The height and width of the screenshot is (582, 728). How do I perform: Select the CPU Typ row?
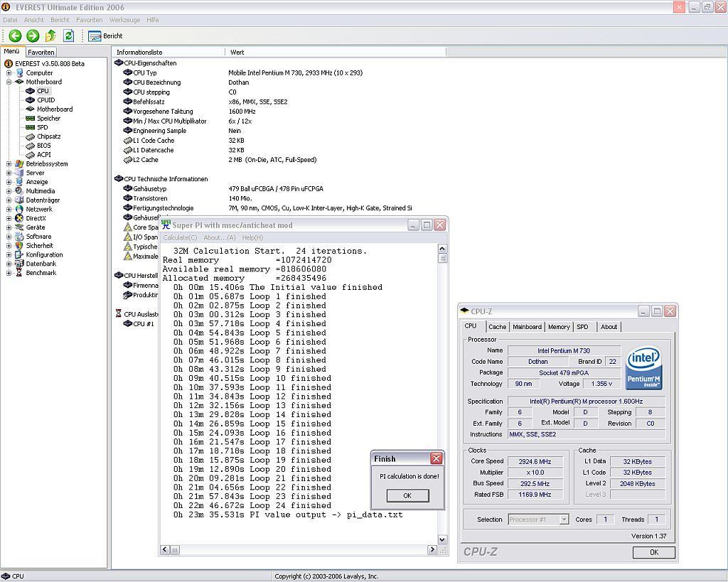[243, 73]
